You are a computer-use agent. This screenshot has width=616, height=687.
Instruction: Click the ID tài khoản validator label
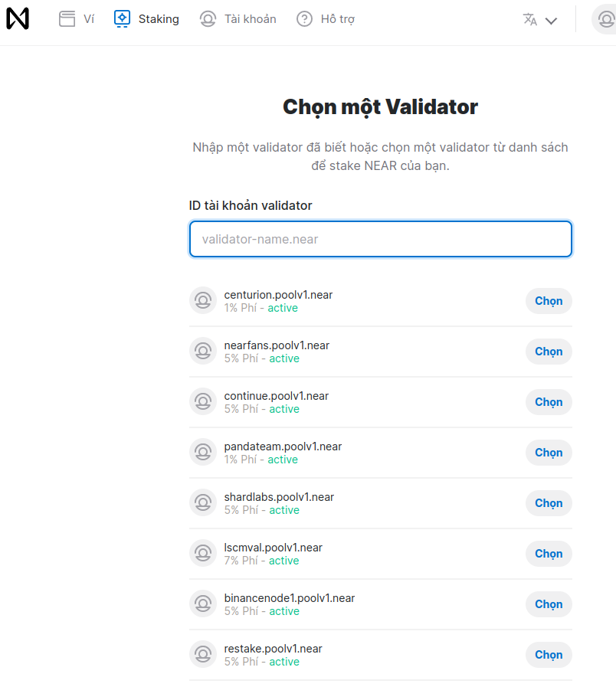[x=251, y=205]
